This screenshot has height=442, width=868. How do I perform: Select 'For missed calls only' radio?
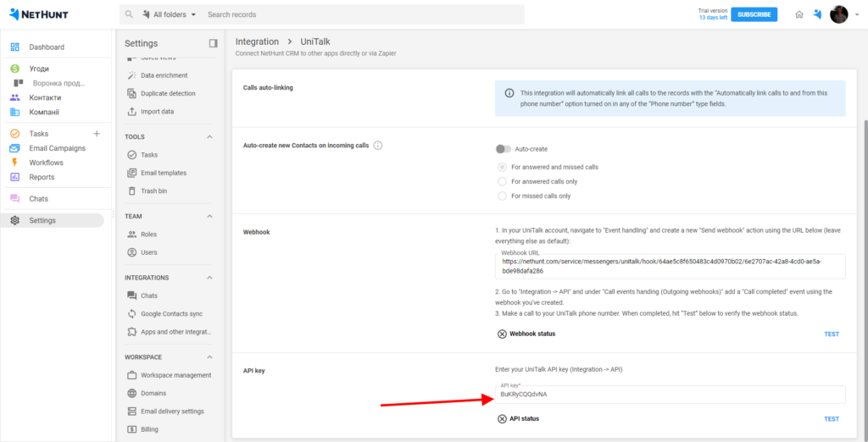503,196
